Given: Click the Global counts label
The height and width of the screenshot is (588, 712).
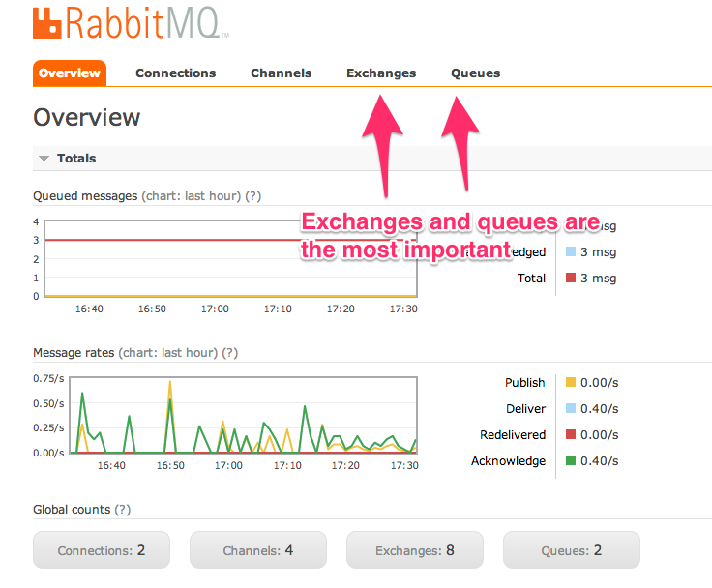Looking at the screenshot, I should click(72, 510).
